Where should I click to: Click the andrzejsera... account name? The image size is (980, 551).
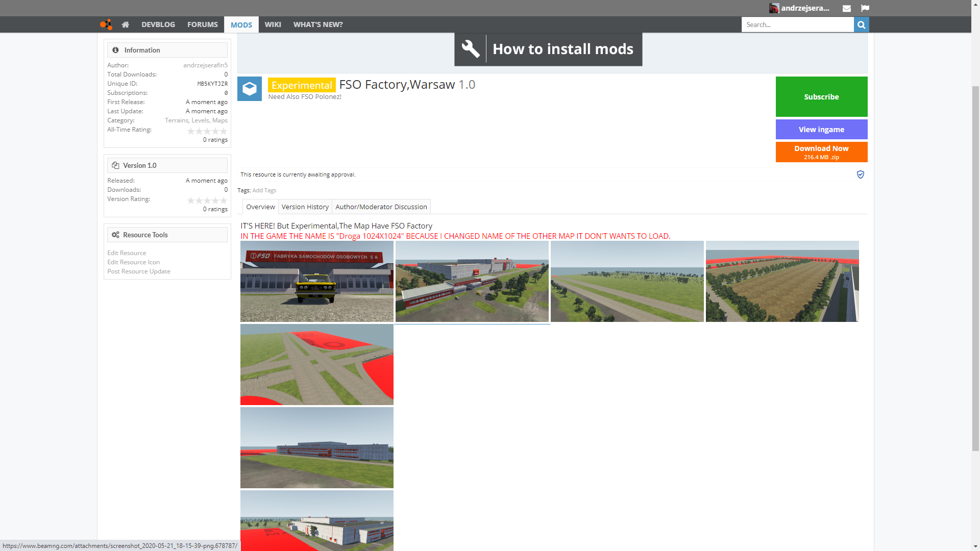805,8
